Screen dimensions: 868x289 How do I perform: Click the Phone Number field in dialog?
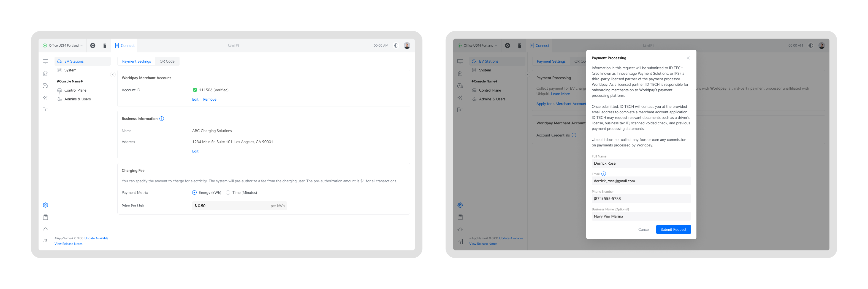pos(641,199)
